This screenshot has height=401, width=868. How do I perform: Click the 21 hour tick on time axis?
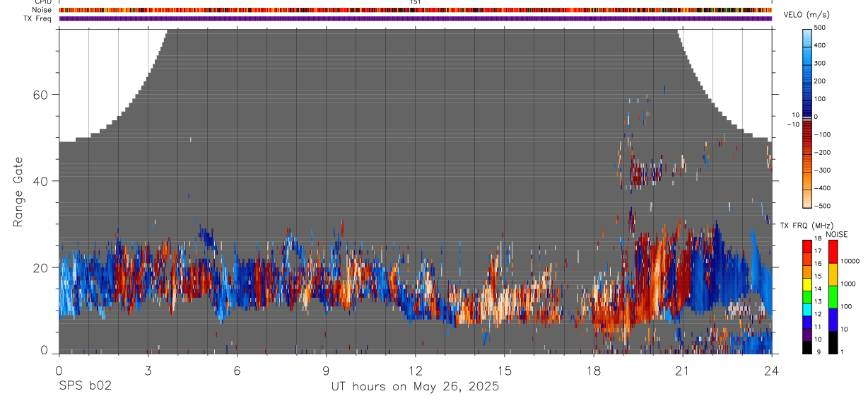tap(683, 371)
